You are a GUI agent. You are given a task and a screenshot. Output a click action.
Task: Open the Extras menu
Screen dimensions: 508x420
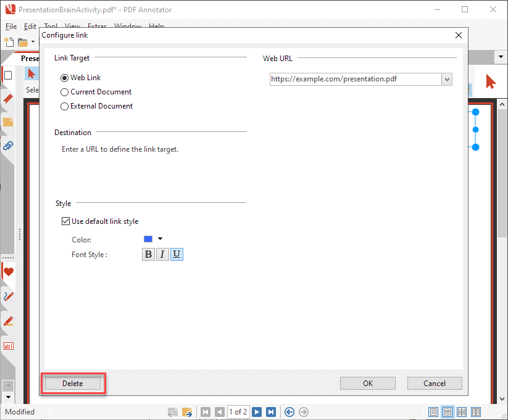click(x=97, y=26)
